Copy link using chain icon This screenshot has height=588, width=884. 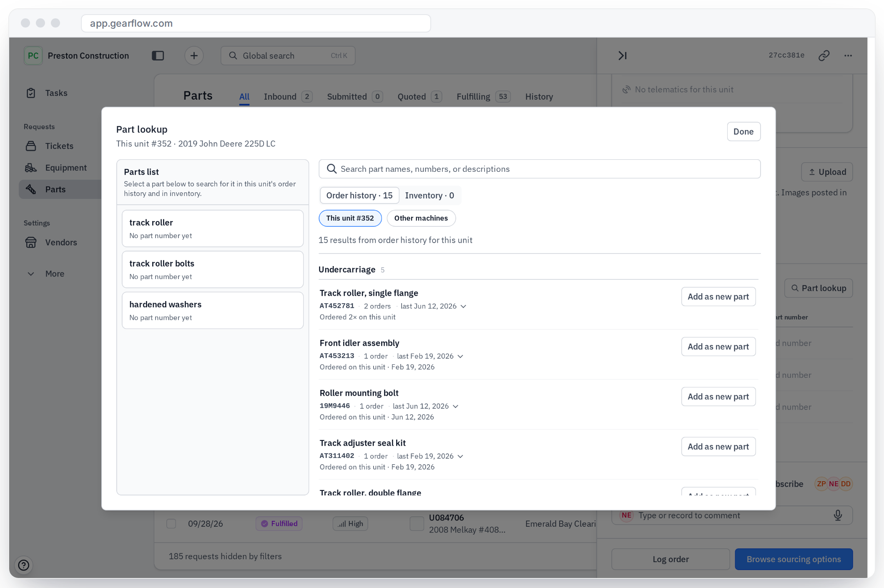pos(824,55)
